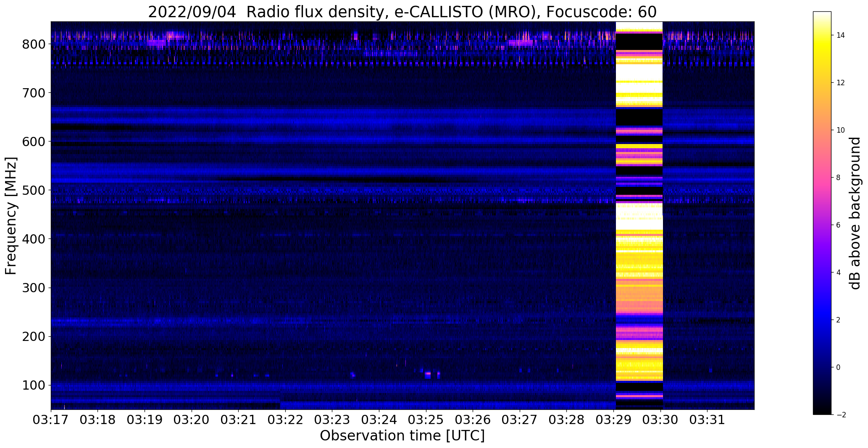Click the colorbar tick label 12
Image resolution: width=868 pixels, height=448 pixels.
coord(841,83)
